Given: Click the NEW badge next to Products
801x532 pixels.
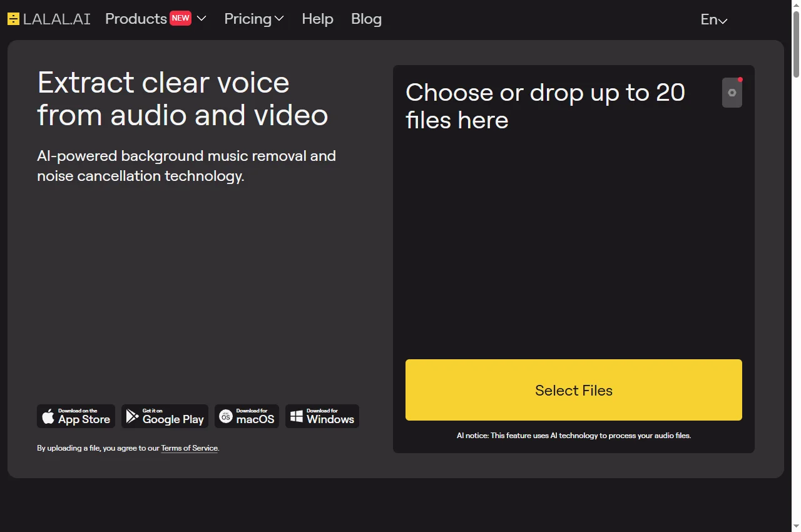Looking at the screenshot, I should click(x=181, y=18).
